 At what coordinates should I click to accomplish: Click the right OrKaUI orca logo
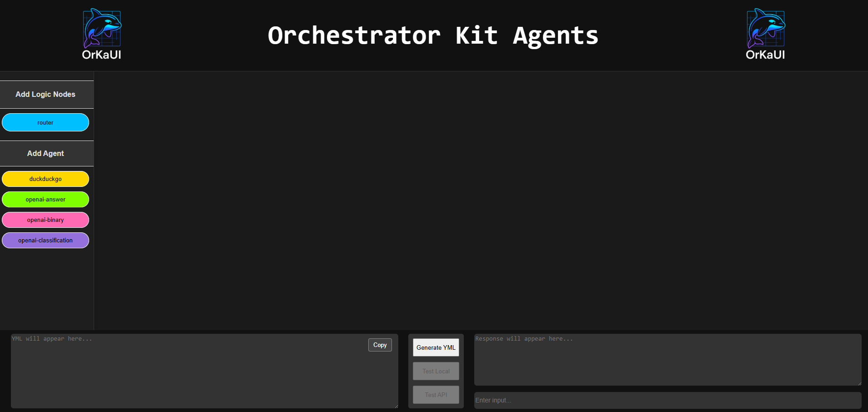point(766,34)
